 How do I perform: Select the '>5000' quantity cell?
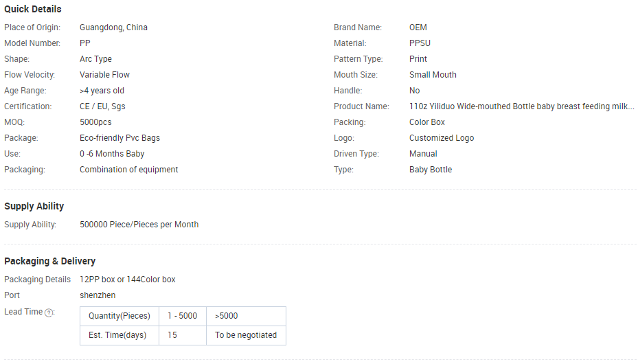227,316
